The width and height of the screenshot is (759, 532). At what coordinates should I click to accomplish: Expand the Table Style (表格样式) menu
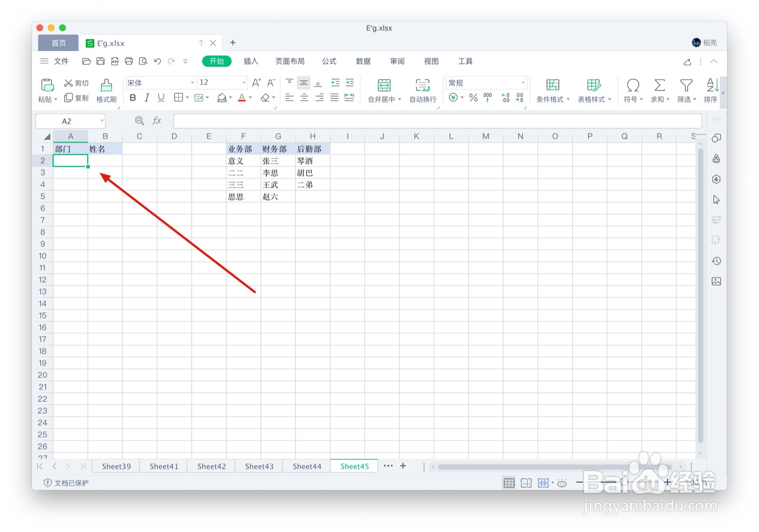[x=610, y=100]
